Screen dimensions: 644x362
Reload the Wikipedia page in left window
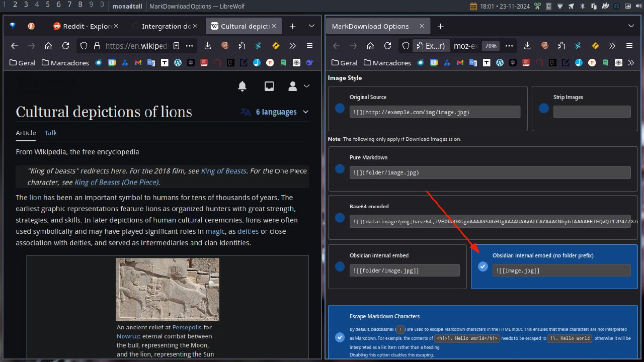point(65,46)
